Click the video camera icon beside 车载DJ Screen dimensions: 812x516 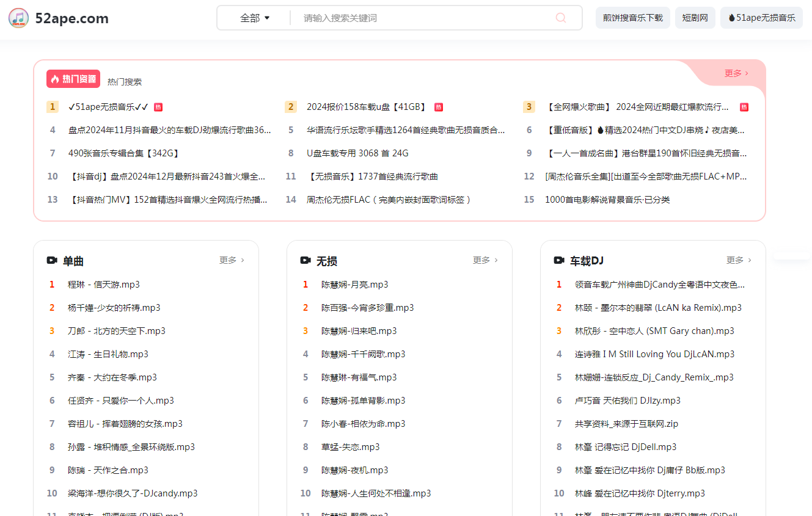559,261
